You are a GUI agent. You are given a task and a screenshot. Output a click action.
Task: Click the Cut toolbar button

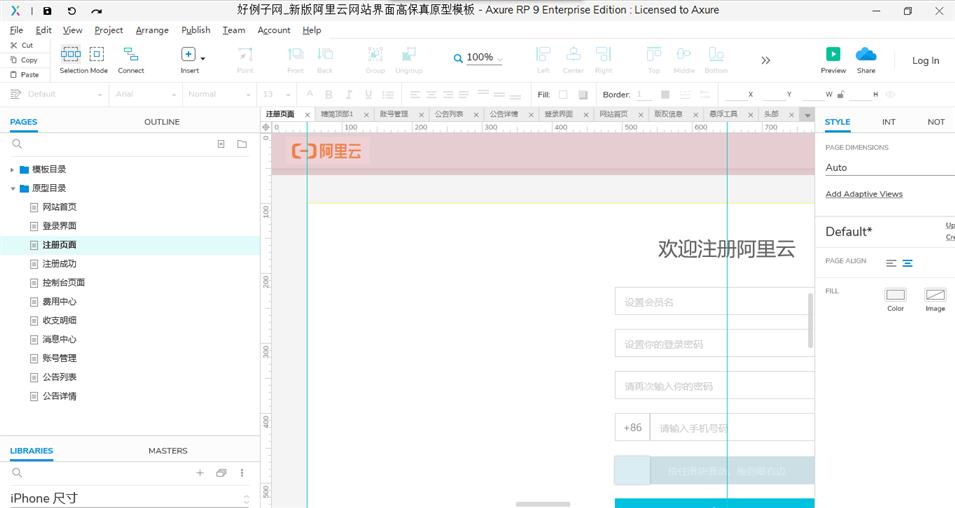point(22,45)
